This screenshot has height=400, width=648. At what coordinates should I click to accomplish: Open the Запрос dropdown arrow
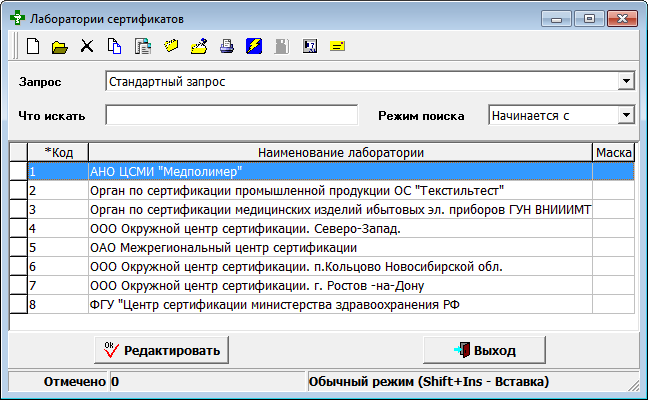pos(626,81)
